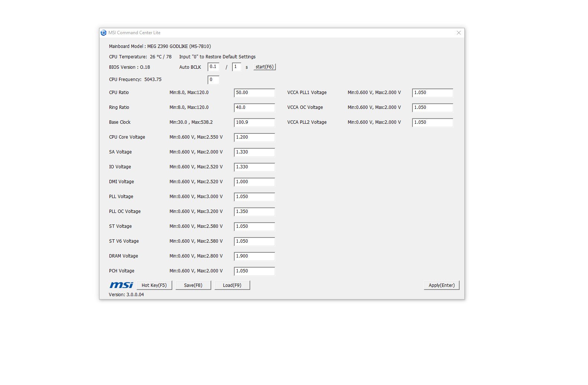This screenshot has width=588, height=385.
Task: Click the VCCA PLL2 Voltage label
Action: [x=307, y=122]
